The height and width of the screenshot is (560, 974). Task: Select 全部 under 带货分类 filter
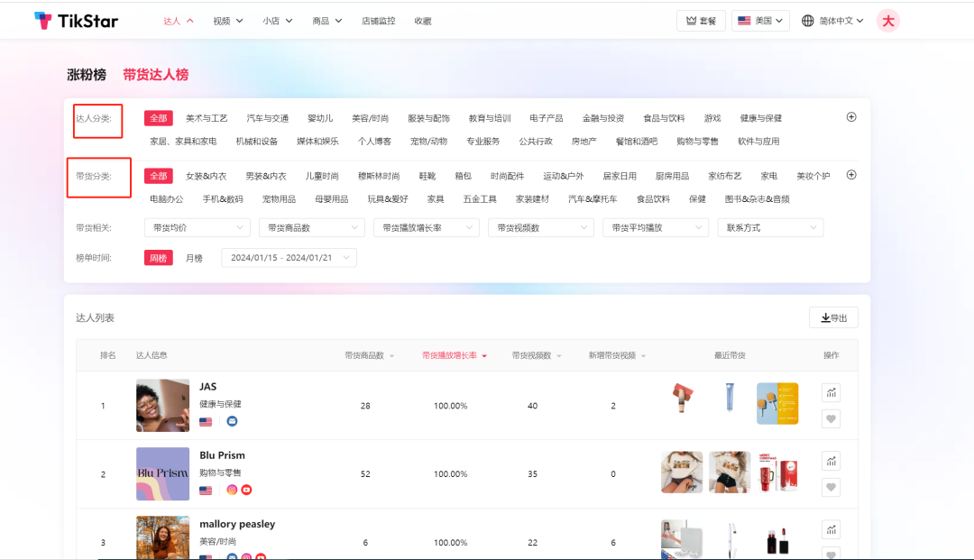(x=159, y=175)
